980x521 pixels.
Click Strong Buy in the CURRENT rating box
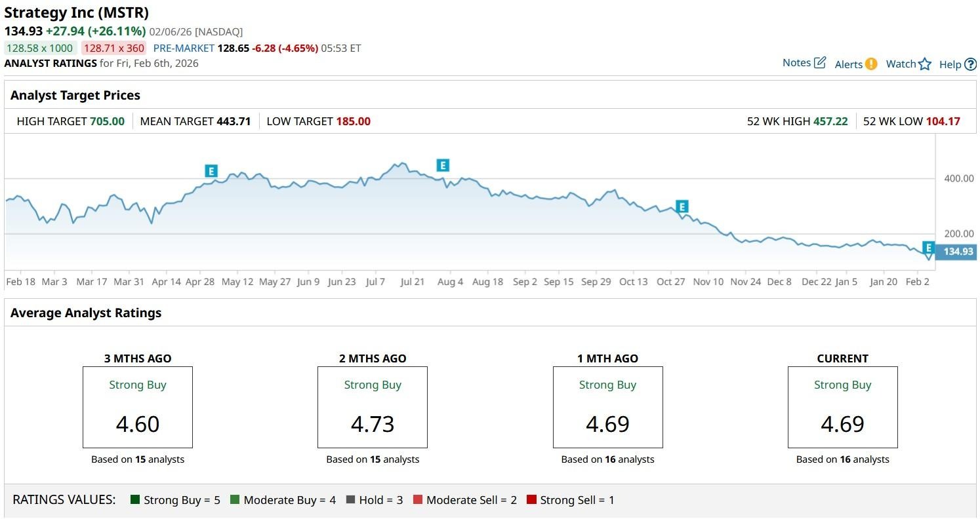(843, 385)
